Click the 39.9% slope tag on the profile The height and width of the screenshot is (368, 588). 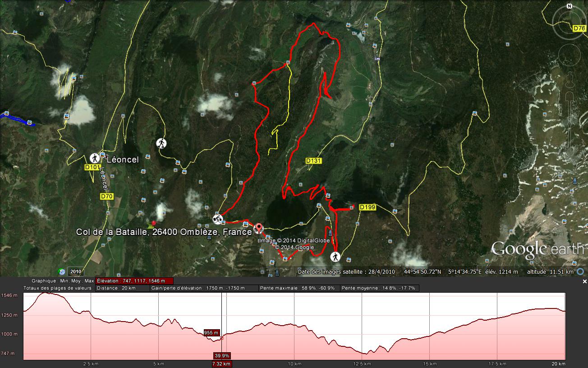coord(222,355)
